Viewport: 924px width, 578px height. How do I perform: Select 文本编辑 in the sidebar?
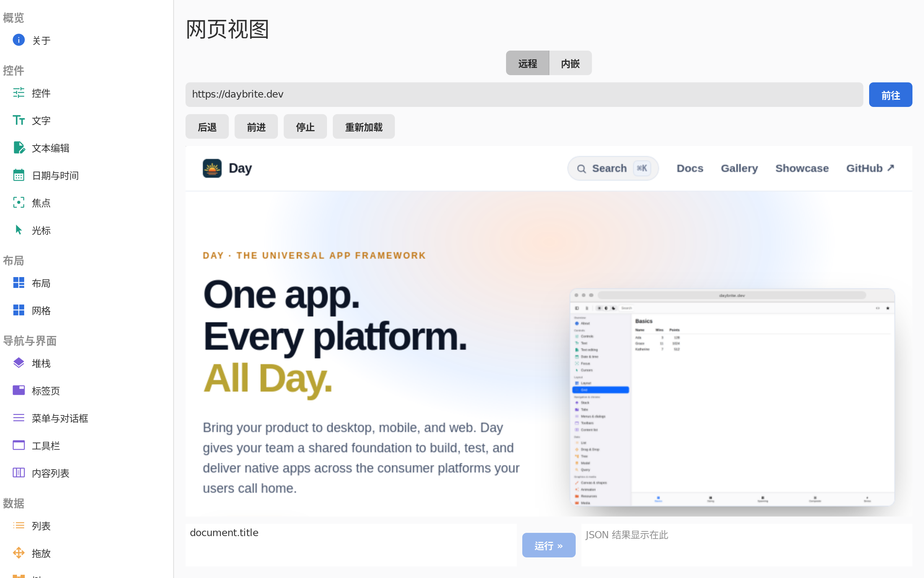[87, 148]
